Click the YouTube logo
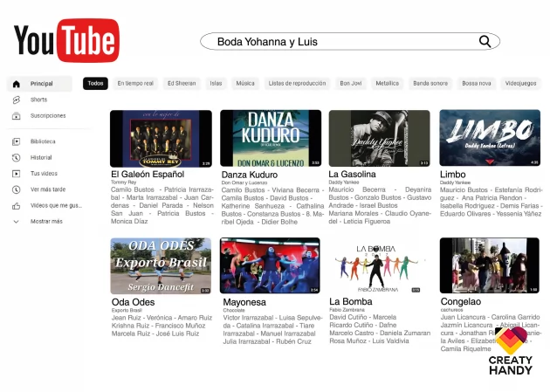550x392 pixels. 66,40
